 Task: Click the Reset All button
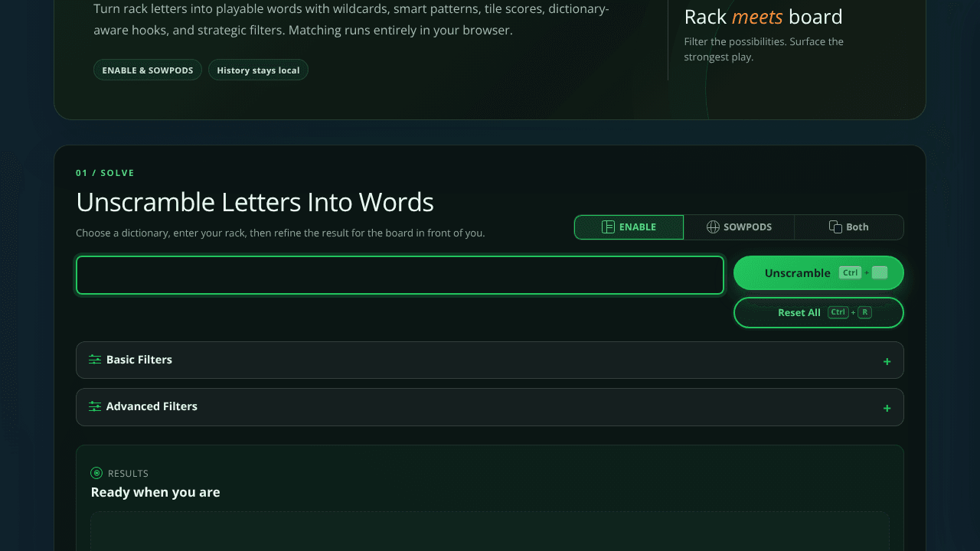818,312
